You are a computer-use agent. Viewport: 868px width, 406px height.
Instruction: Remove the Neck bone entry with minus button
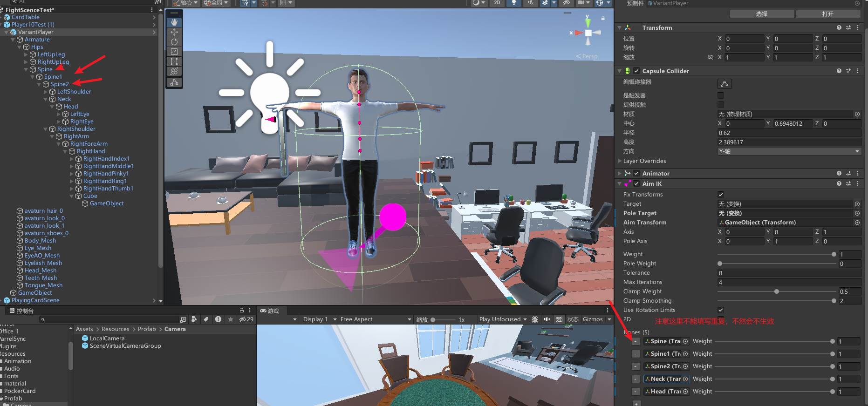point(636,379)
